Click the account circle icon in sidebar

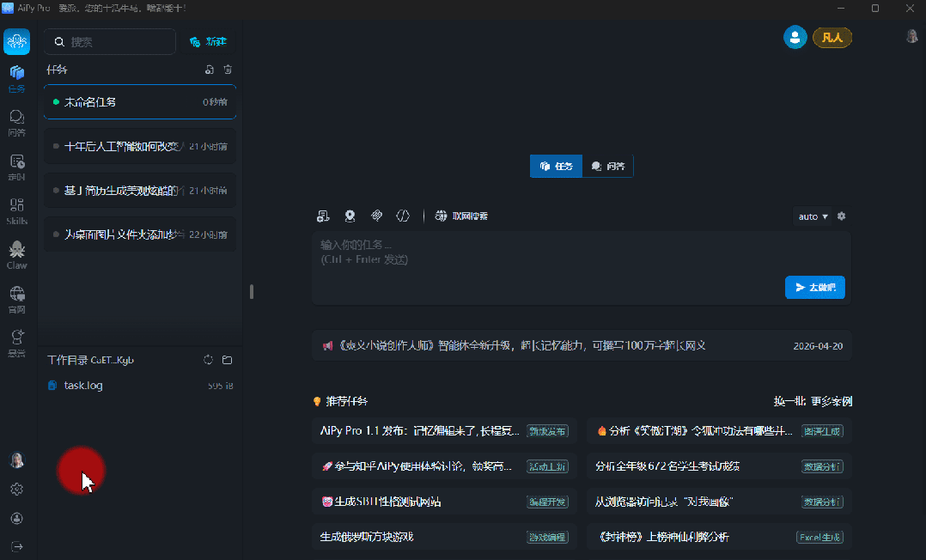(16, 518)
